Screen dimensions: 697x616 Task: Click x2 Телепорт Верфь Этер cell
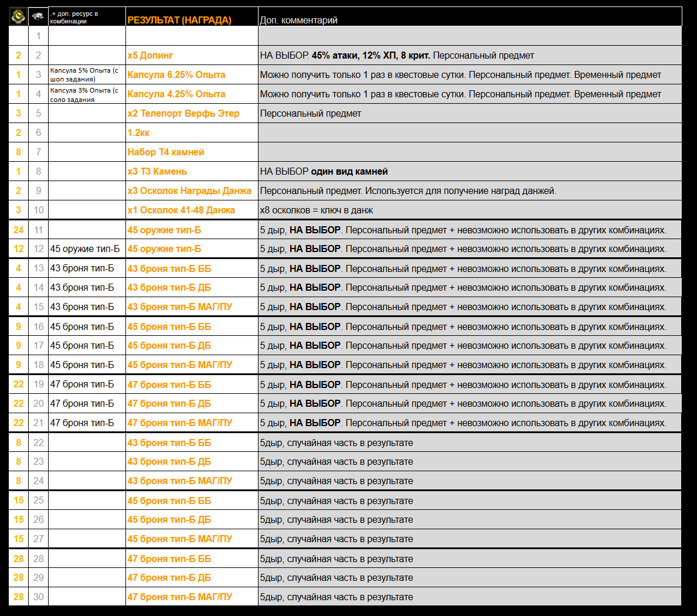tap(183, 113)
